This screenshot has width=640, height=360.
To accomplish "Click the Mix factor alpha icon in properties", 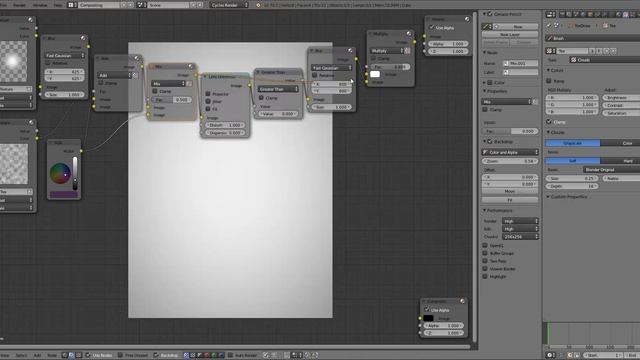I will [536, 102].
